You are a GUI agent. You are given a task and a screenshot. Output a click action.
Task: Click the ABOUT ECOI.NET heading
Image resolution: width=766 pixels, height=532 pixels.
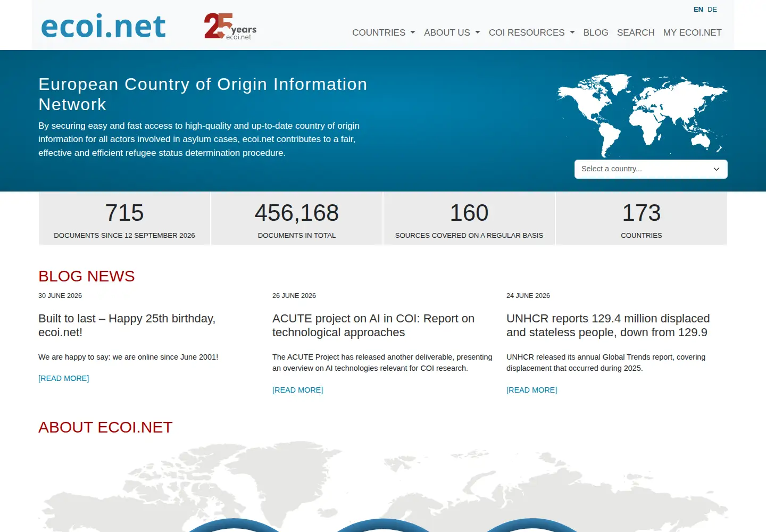point(105,427)
